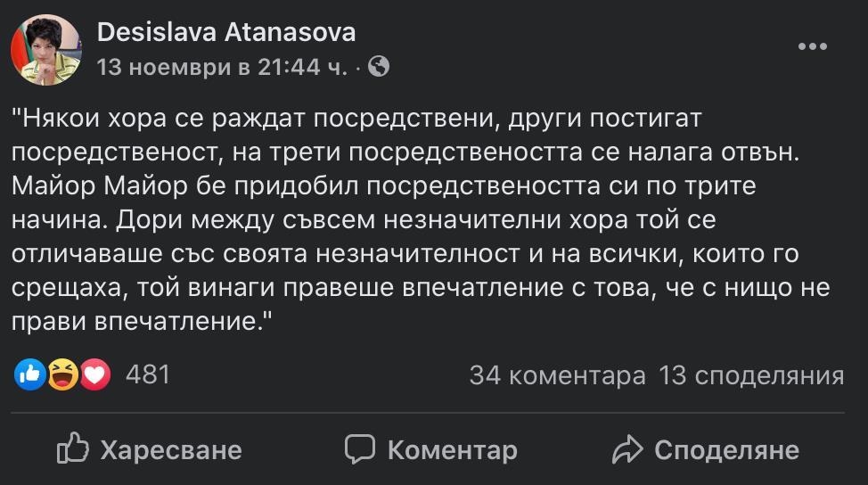This screenshot has height=485, width=868.
Task: Click the first line of the post quote
Action: (x=351, y=118)
